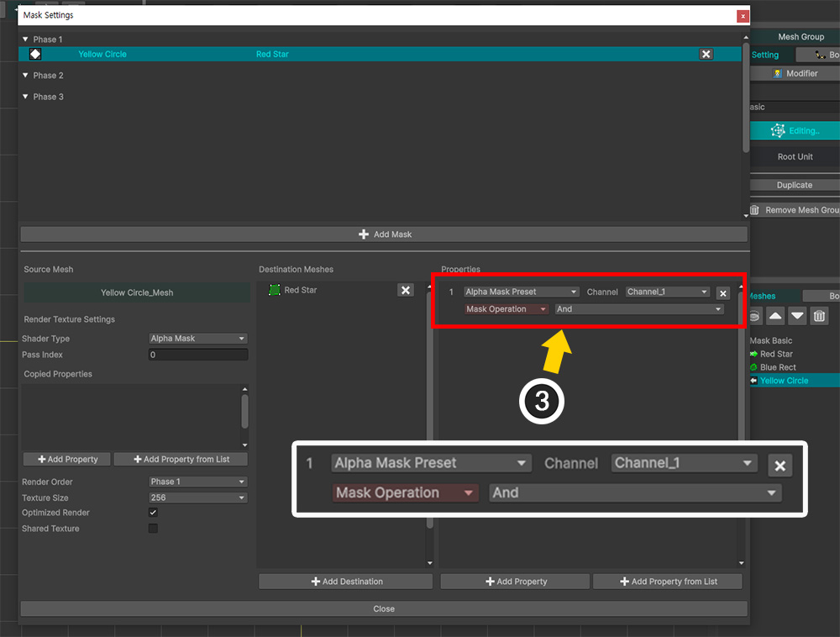Click the Pass Index input field
Image resolution: width=840 pixels, height=637 pixels.
point(198,355)
